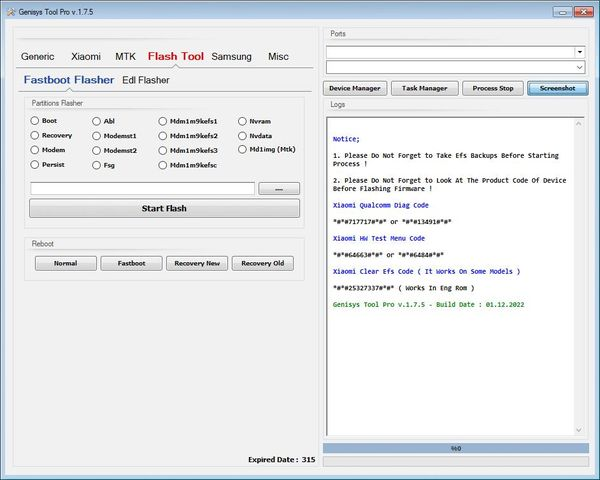The width and height of the screenshot is (600, 480).
Task: Expand the second Ports combo box
Action: (x=580, y=67)
